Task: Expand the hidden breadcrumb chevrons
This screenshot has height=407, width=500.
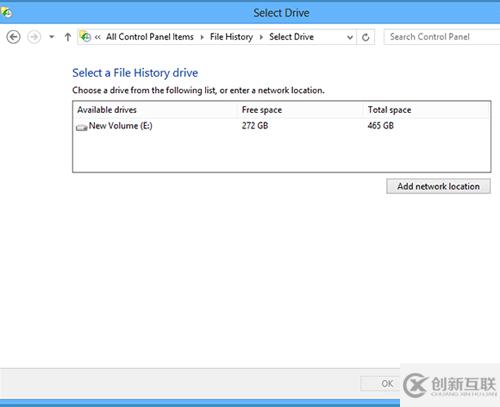Action: click(97, 37)
